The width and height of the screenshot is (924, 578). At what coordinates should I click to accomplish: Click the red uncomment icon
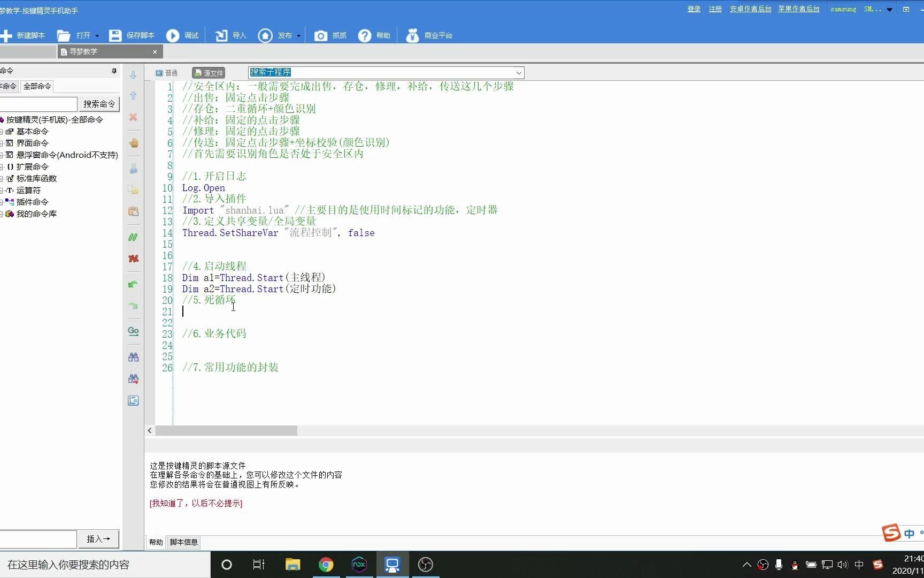click(x=133, y=258)
